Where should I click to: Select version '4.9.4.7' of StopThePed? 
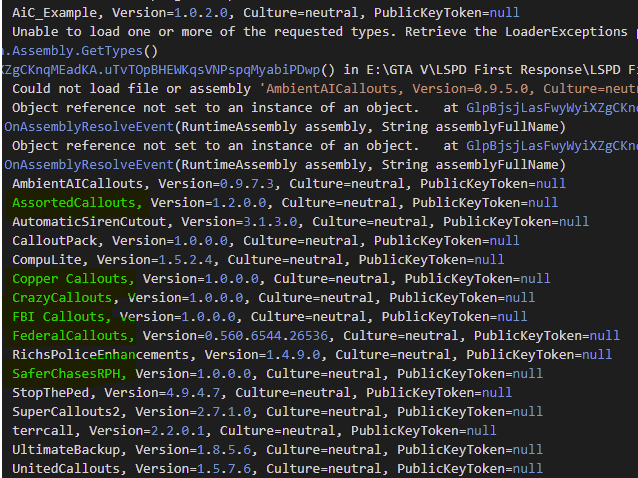click(x=193, y=393)
